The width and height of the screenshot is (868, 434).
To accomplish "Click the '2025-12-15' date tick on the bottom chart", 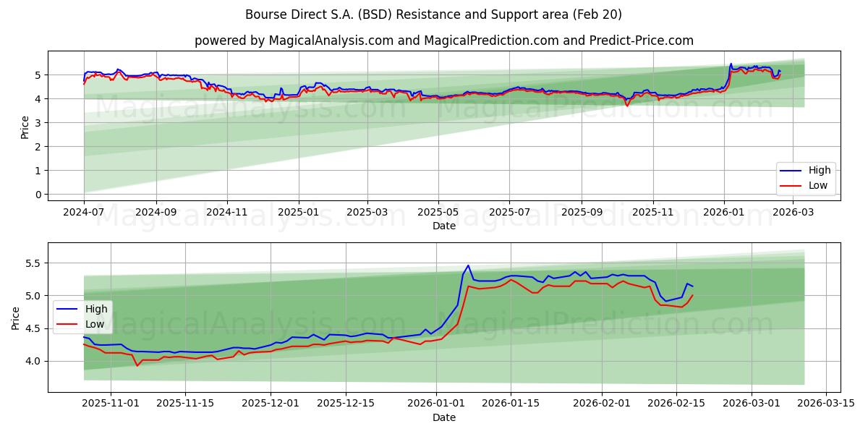I will point(344,404).
